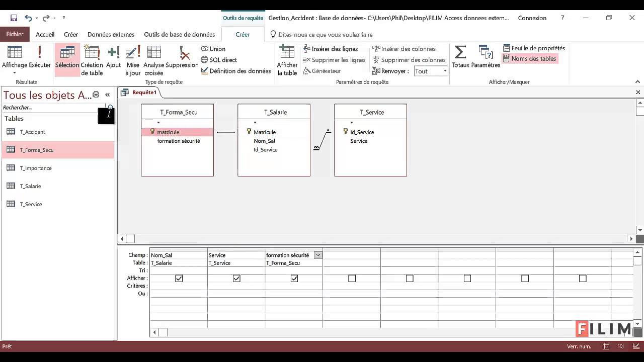This screenshot has height=362, width=644.
Task: Select the SQL direct option
Action: [x=219, y=60]
